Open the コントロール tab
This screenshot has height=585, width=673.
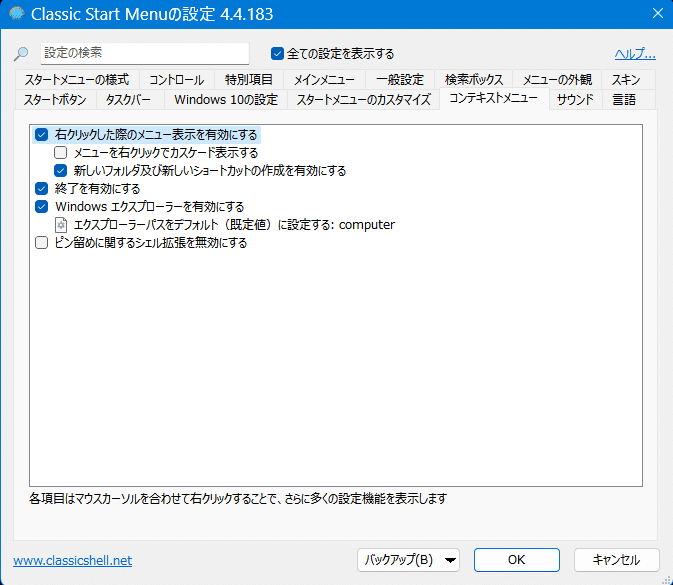[176, 80]
